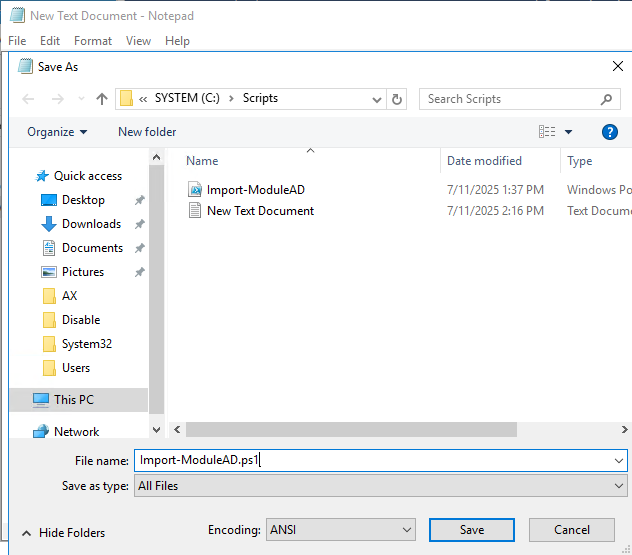Viewport: 632px width, 555px height.
Task: Collapse with Hide Folders button
Action: [x=63, y=533]
